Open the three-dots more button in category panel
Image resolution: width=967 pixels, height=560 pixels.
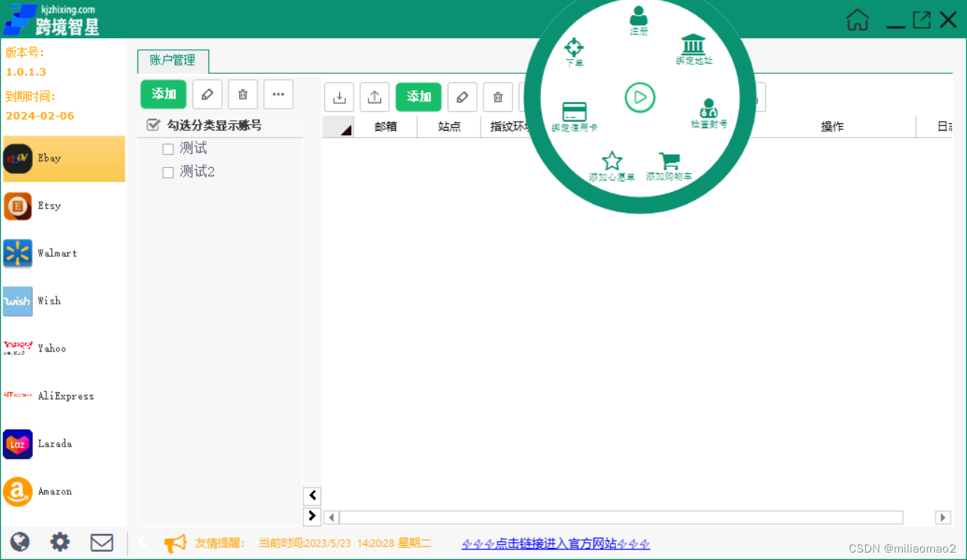coord(279,94)
